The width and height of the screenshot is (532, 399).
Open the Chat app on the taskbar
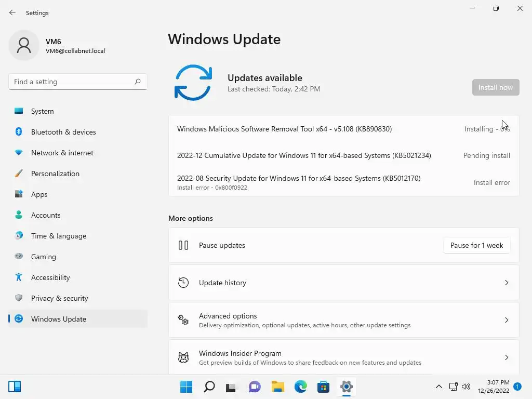tap(255, 387)
